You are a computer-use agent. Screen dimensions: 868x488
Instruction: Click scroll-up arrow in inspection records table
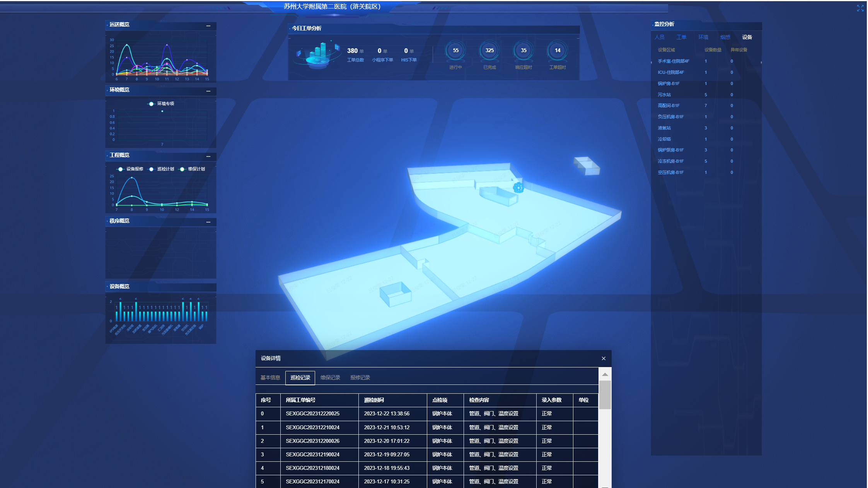point(605,374)
